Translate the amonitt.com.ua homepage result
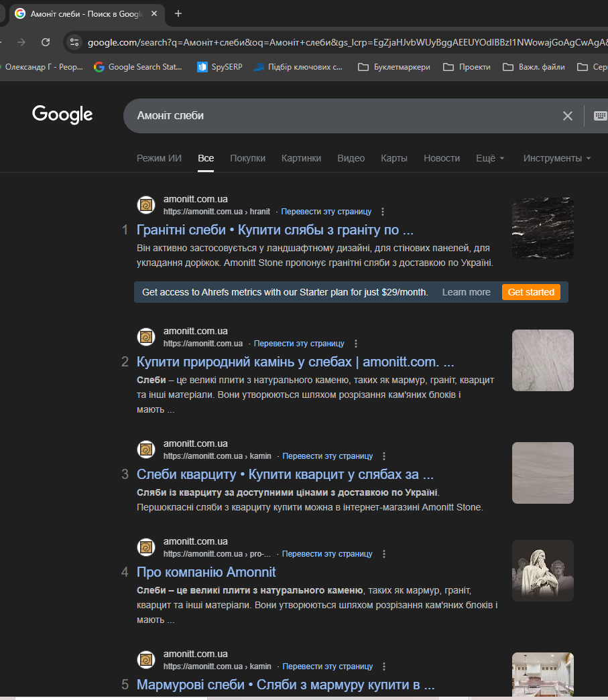 coord(299,344)
